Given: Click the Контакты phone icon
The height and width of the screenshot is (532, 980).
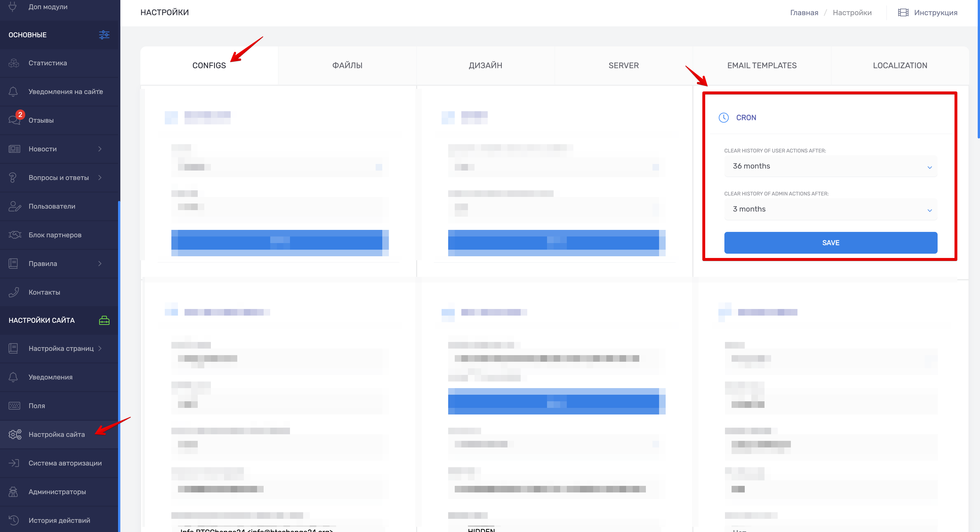Looking at the screenshot, I should point(14,292).
